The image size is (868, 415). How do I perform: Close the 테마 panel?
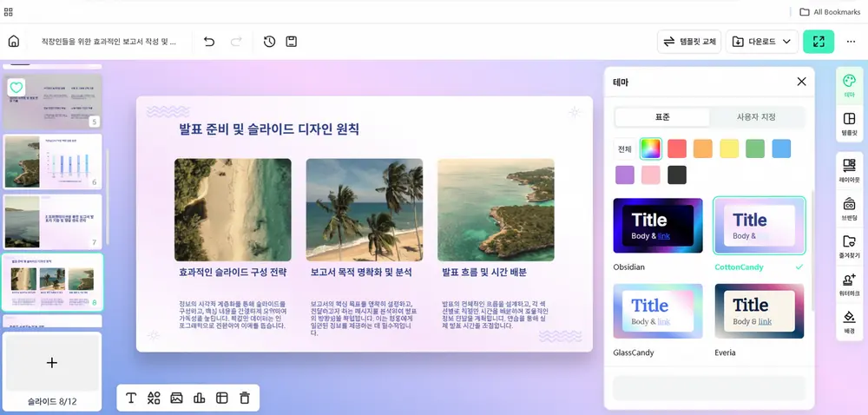pyautogui.click(x=801, y=82)
